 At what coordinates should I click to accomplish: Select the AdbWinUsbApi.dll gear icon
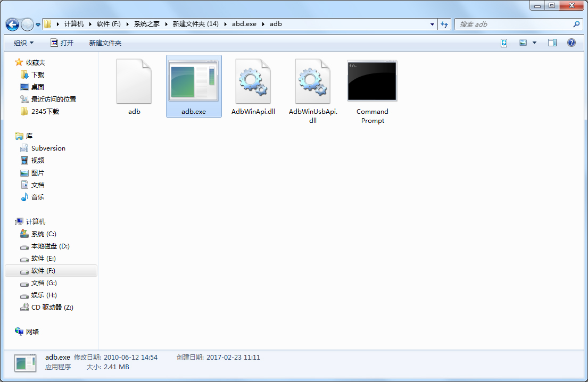pos(313,81)
